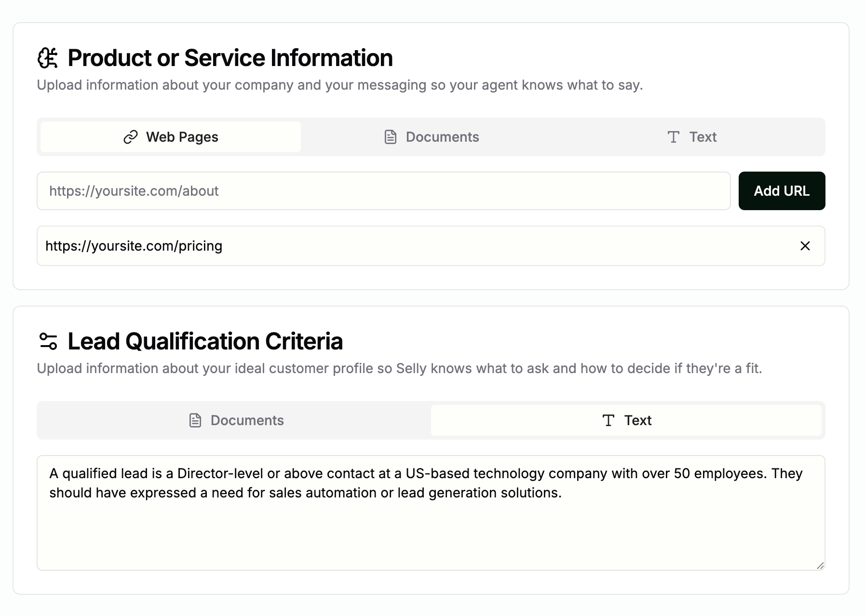Screen dimensions: 865x616
Task: Click the T icon in Lead Qualification's Text tab
Action: [x=608, y=420]
